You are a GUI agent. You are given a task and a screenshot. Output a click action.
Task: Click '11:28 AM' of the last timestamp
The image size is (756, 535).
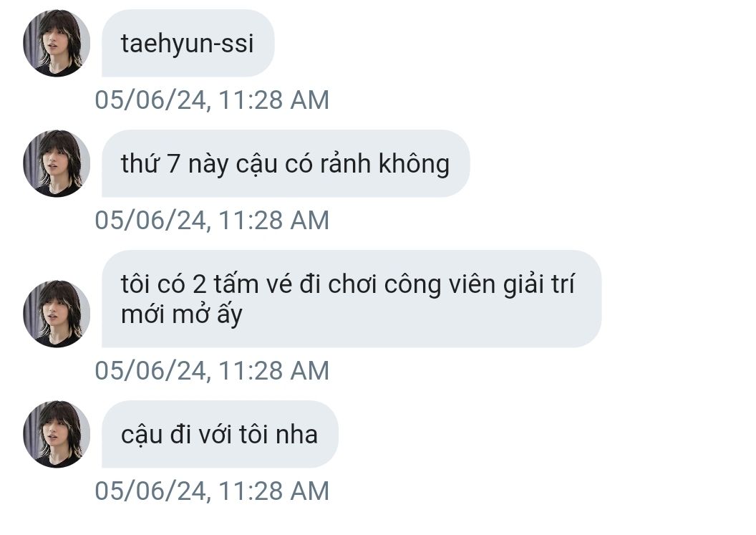[x=274, y=491]
